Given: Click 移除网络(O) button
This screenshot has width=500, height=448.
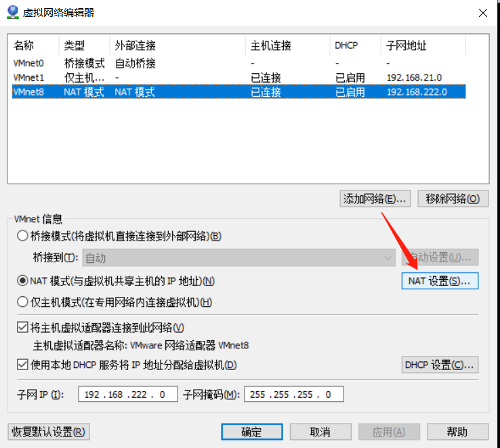Looking at the screenshot, I should (453, 199).
